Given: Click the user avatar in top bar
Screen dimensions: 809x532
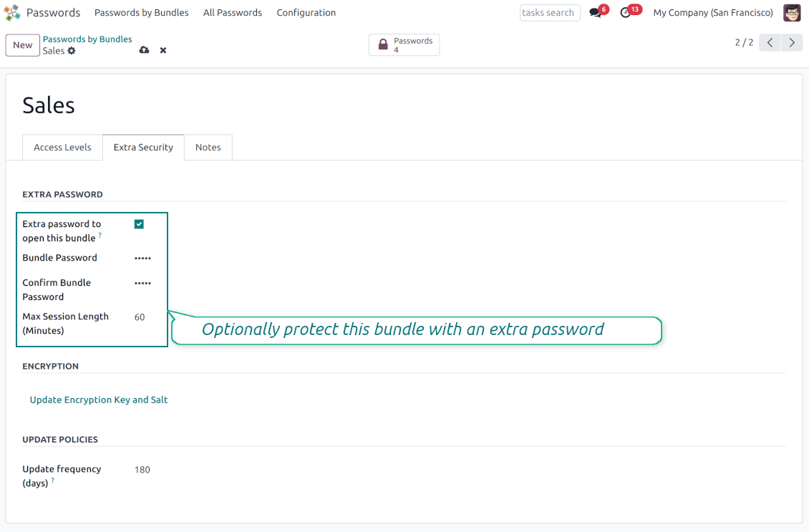Looking at the screenshot, I should coord(791,13).
